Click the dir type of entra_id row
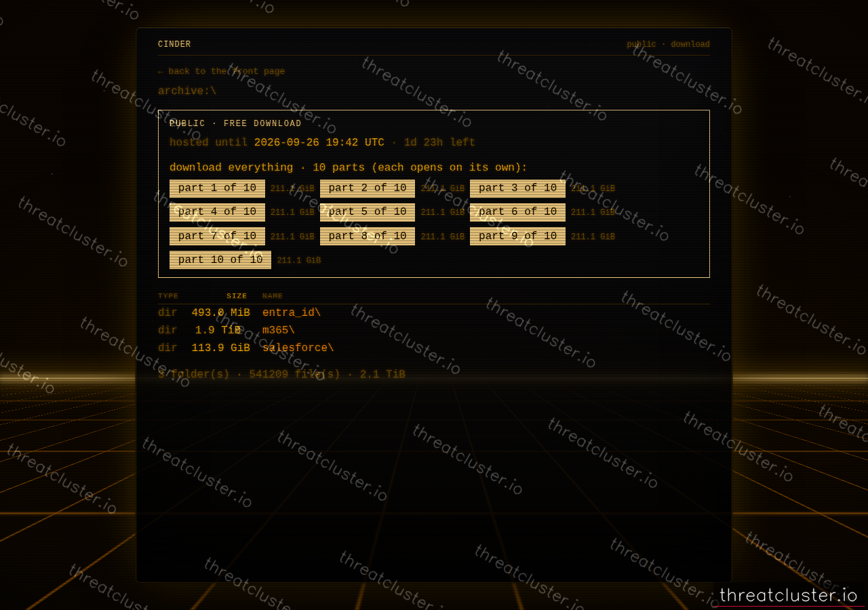 [167, 312]
